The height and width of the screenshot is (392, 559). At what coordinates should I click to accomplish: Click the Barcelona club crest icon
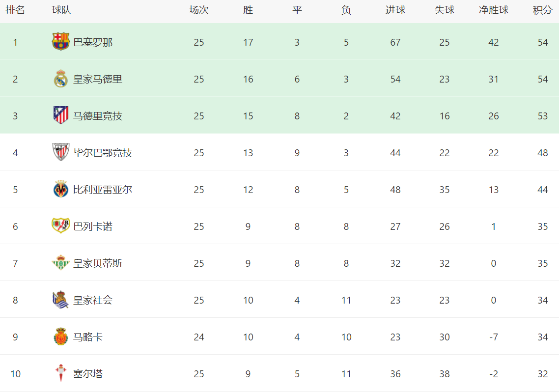(x=61, y=42)
